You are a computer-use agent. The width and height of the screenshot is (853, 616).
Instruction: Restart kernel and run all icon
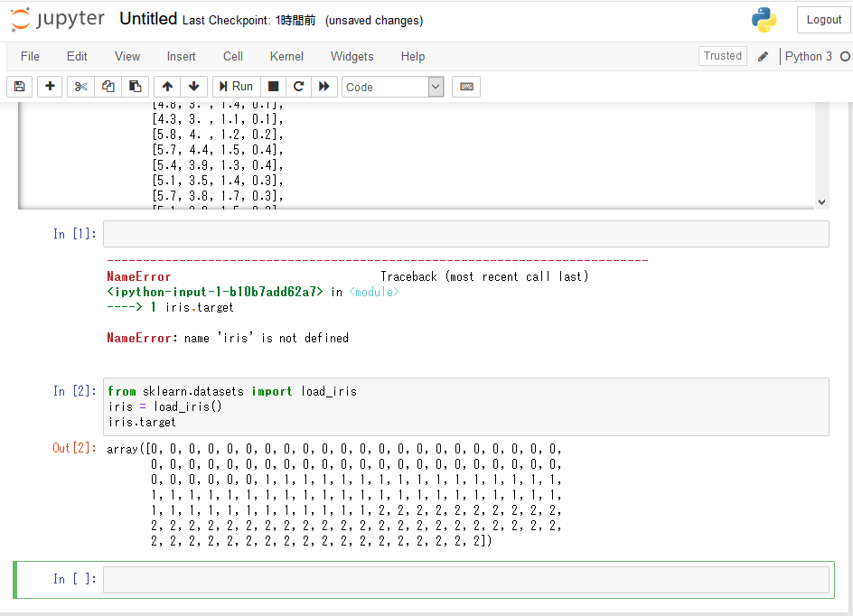[324, 87]
